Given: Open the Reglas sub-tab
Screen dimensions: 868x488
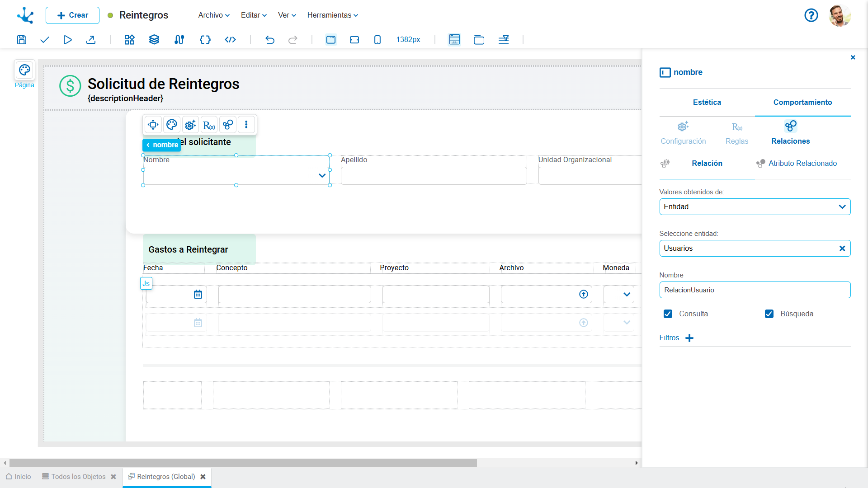Looking at the screenshot, I should [x=737, y=133].
